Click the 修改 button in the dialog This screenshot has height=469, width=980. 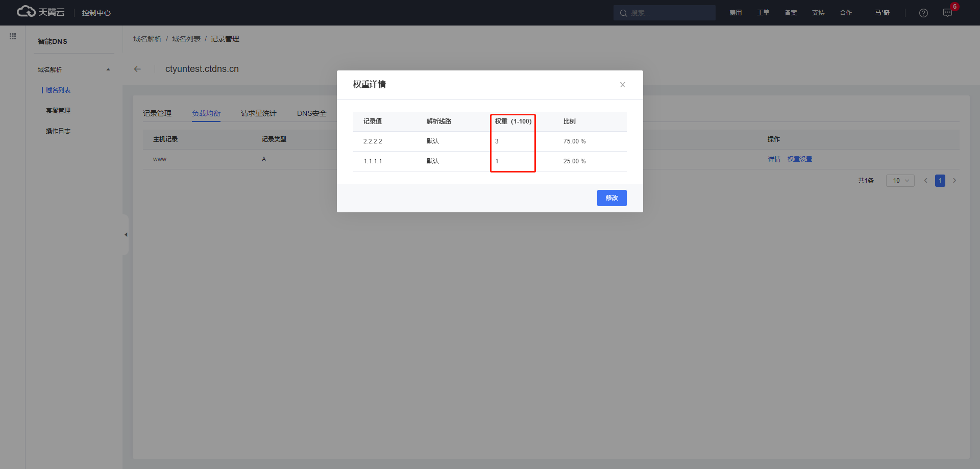[612, 198]
